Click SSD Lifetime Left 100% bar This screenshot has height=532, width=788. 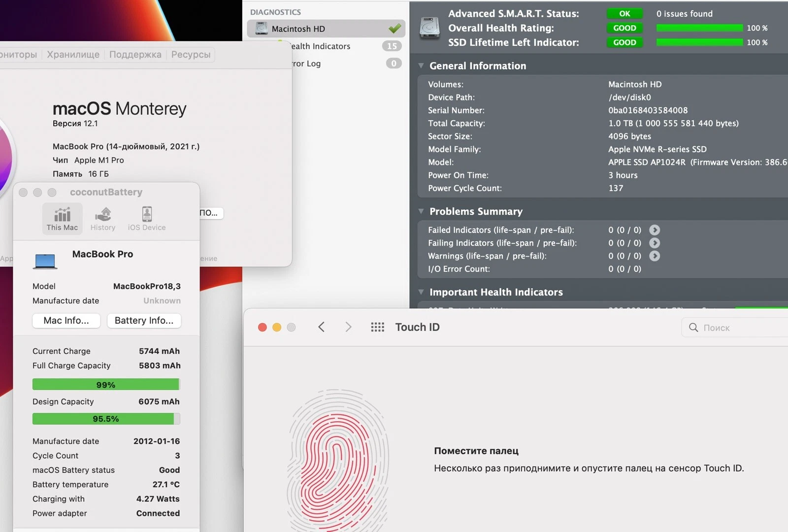(x=699, y=42)
